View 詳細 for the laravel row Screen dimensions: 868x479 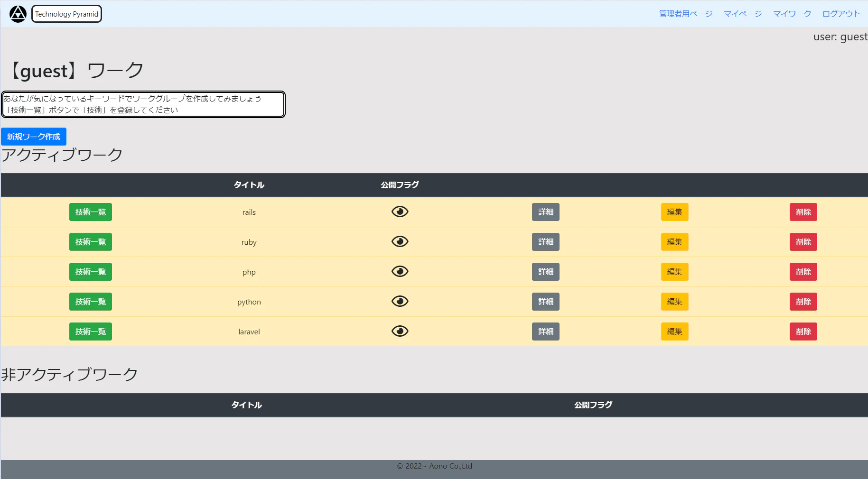[x=546, y=332]
